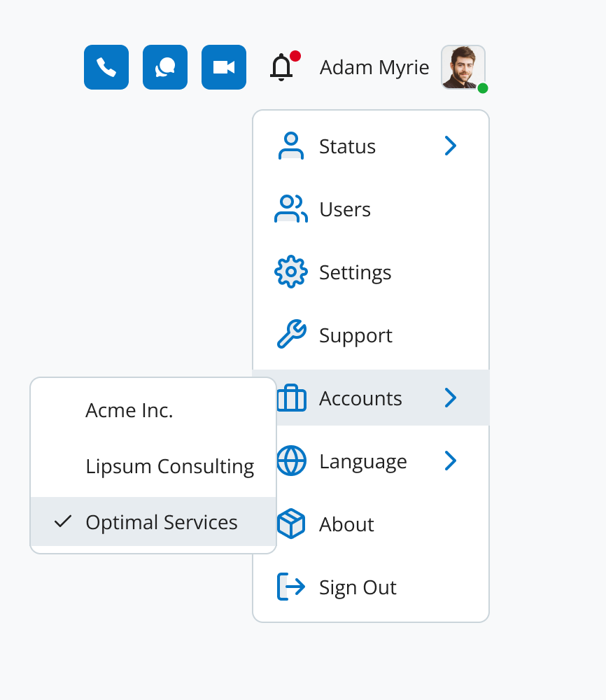This screenshot has height=700, width=606.
Task: Click the Adam Myrie username
Action: tap(374, 67)
